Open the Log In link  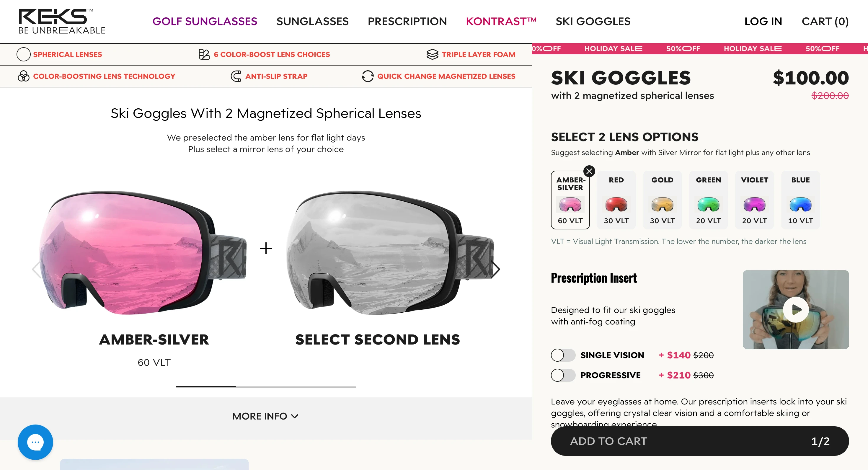(763, 21)
